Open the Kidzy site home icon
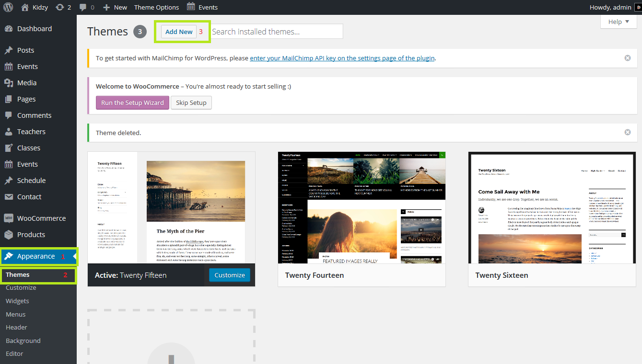The height and width of the screenshot is (364, 642). point(25,7)
